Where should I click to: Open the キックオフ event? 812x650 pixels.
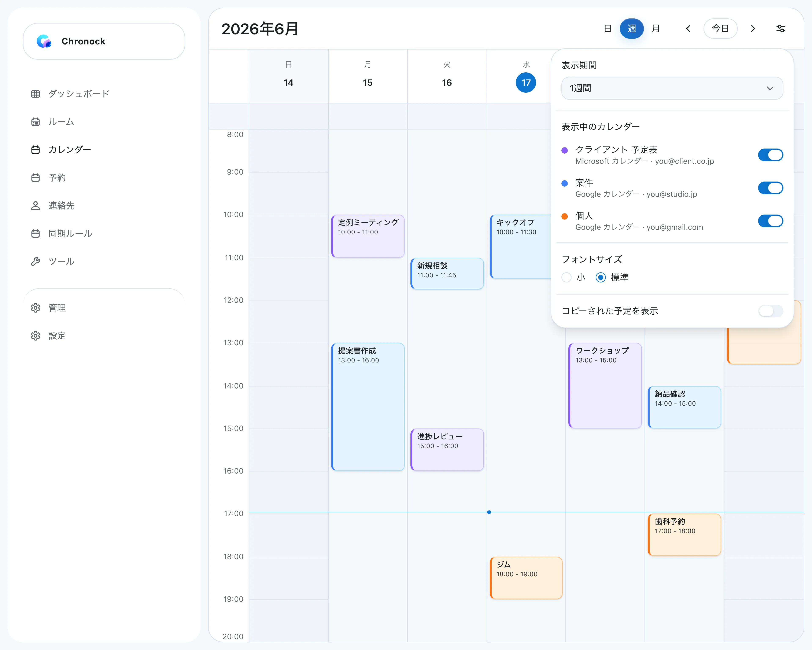[x=520, y=247]
